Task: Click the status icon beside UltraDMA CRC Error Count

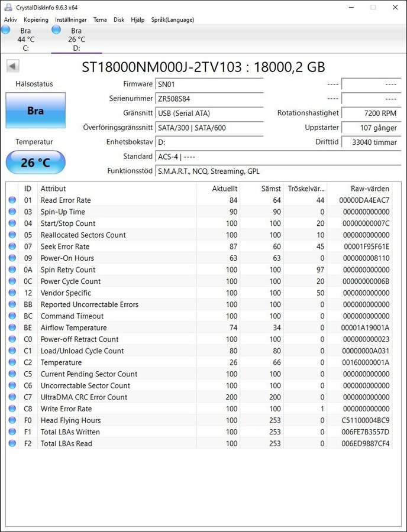Action: tap(12, 397)
